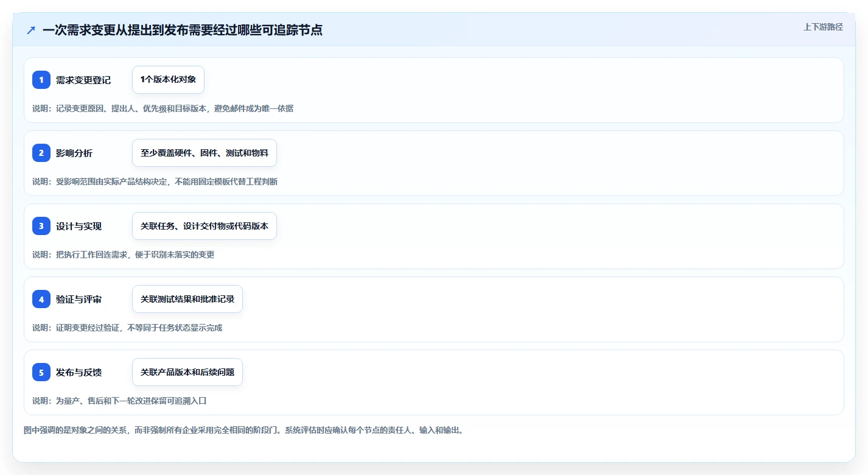Click the step 4 number badge

click(41, 299)
